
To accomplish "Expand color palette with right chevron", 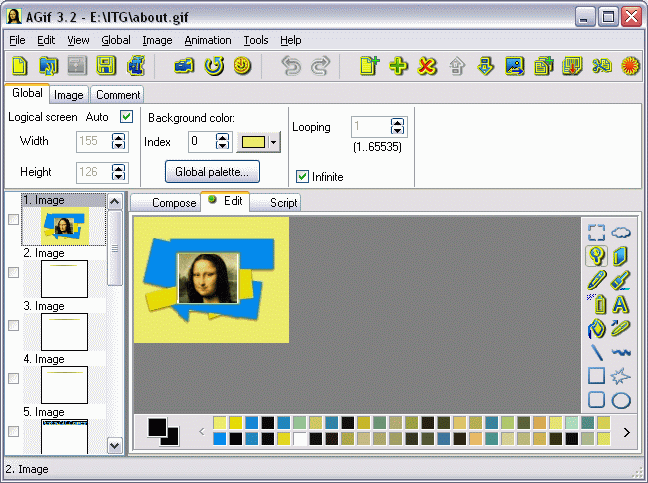I will point(626,432).
